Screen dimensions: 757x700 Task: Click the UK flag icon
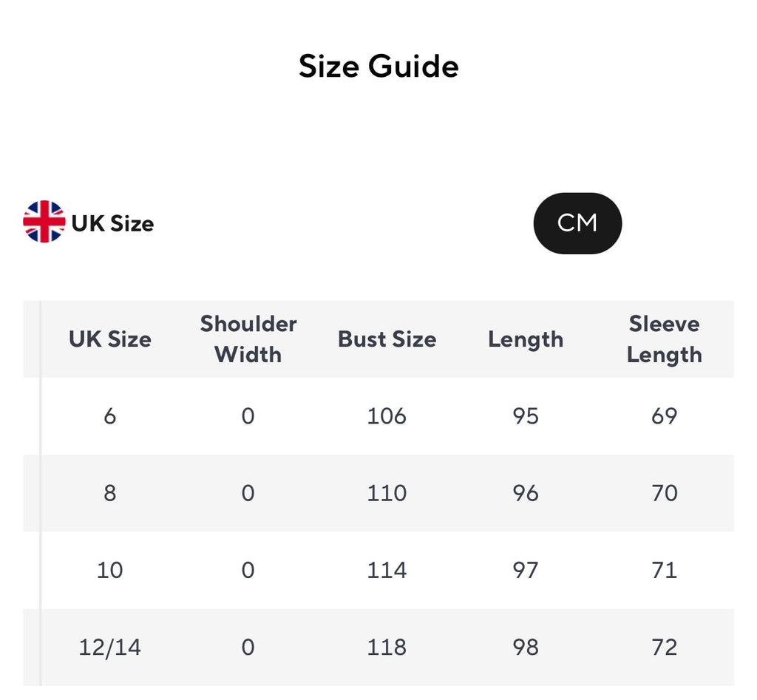tap(44, 222)
